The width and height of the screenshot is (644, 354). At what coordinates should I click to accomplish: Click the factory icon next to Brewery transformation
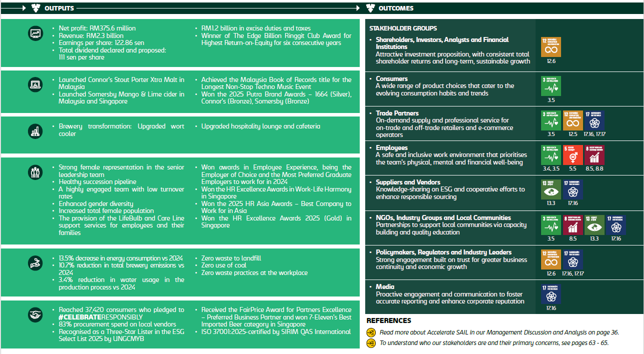click(35, 131)
